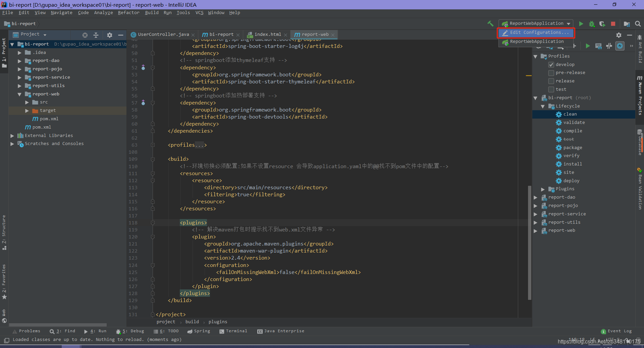This screenshot has height=348, width=644.
Task: Expand External Libraries node
Action: coord(12,136)
